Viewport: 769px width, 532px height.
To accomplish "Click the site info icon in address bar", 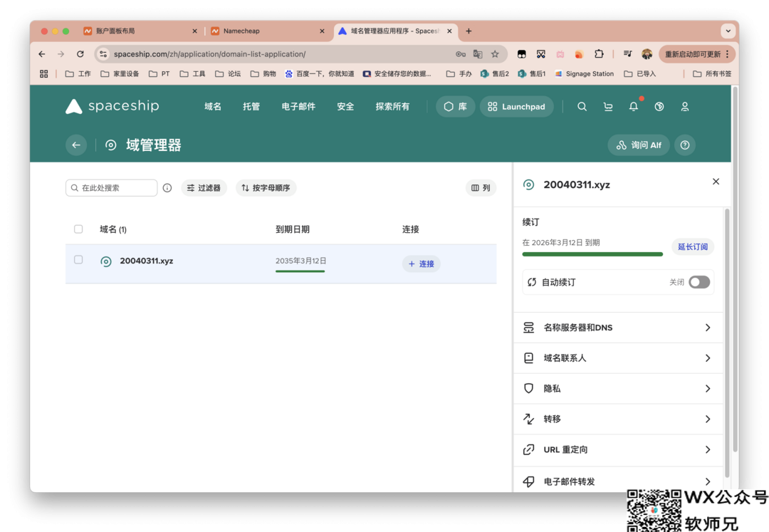I will coord(103,54).
